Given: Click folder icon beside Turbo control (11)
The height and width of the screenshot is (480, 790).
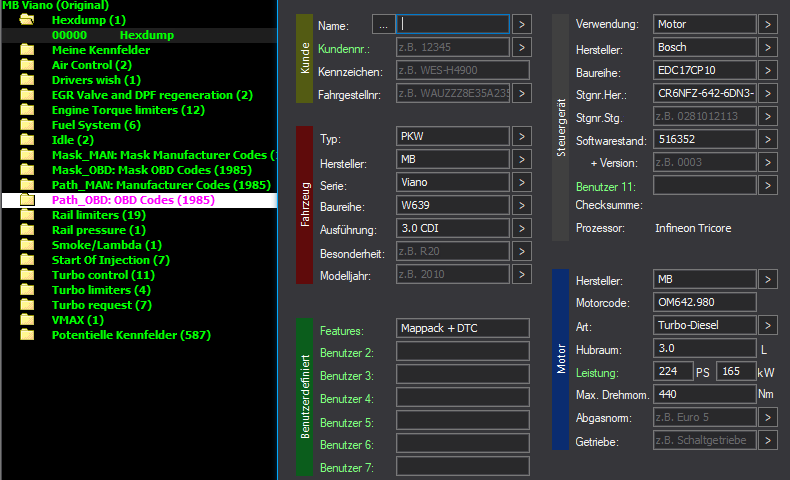Looking at the screenshot, I should (x=27, y=275).
